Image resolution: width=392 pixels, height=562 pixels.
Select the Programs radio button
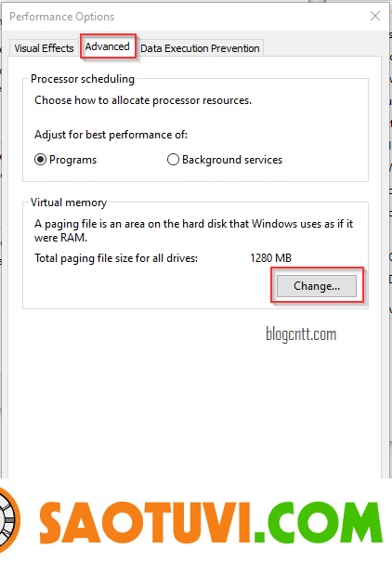(x=66, y=160)
